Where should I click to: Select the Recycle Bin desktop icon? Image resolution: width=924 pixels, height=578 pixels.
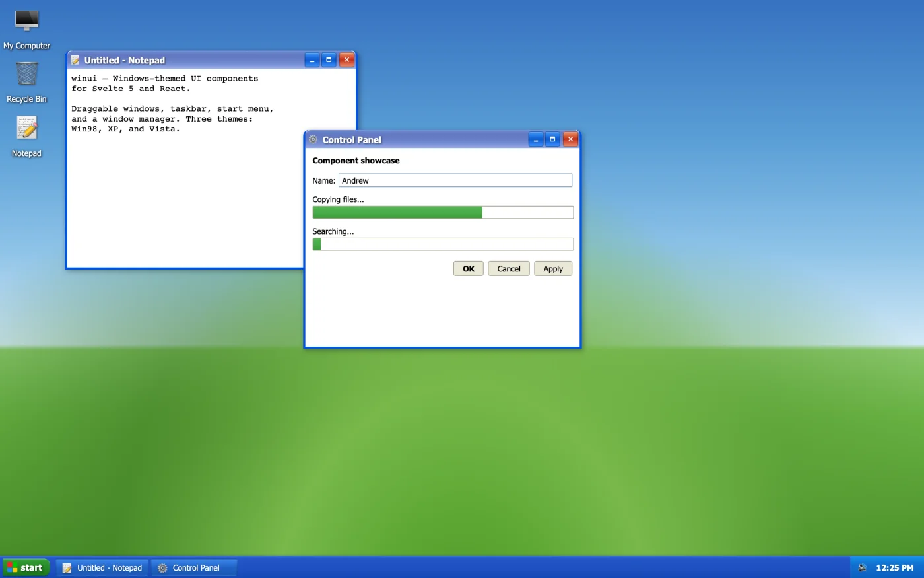[x=26, y=83]
